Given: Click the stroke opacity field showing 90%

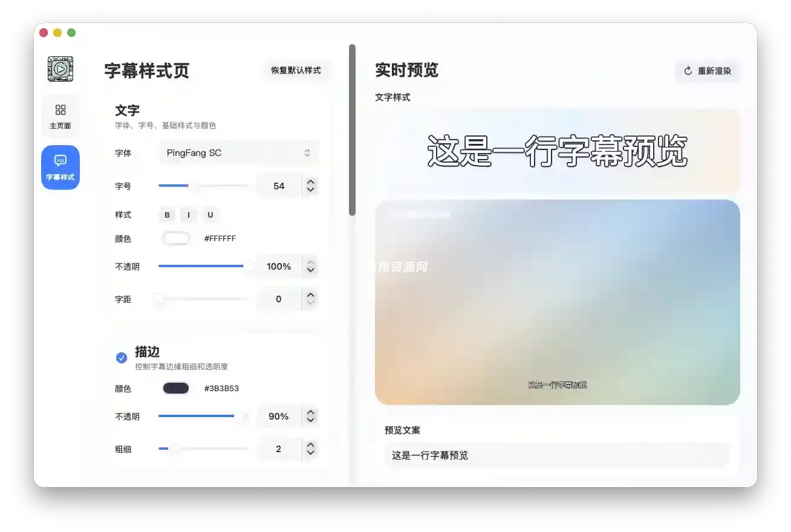Looking at the screenshot, I should click(x=279, y=416).
